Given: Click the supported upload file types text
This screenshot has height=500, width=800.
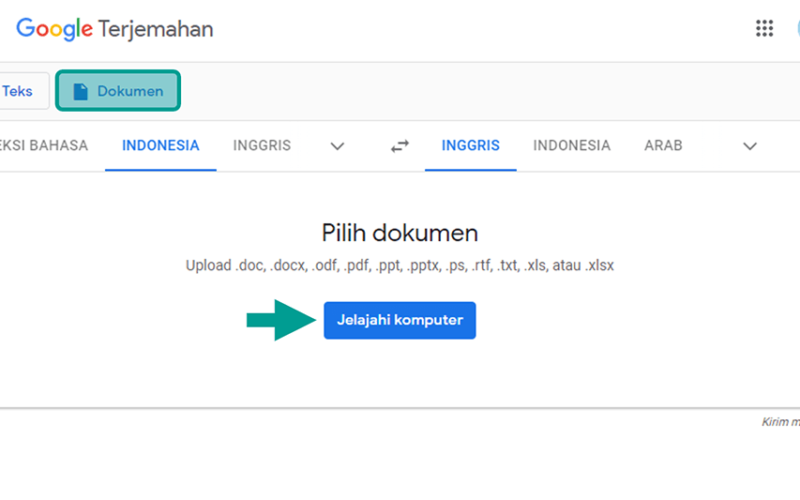Looking at the screenshot, I should [399, 266].
